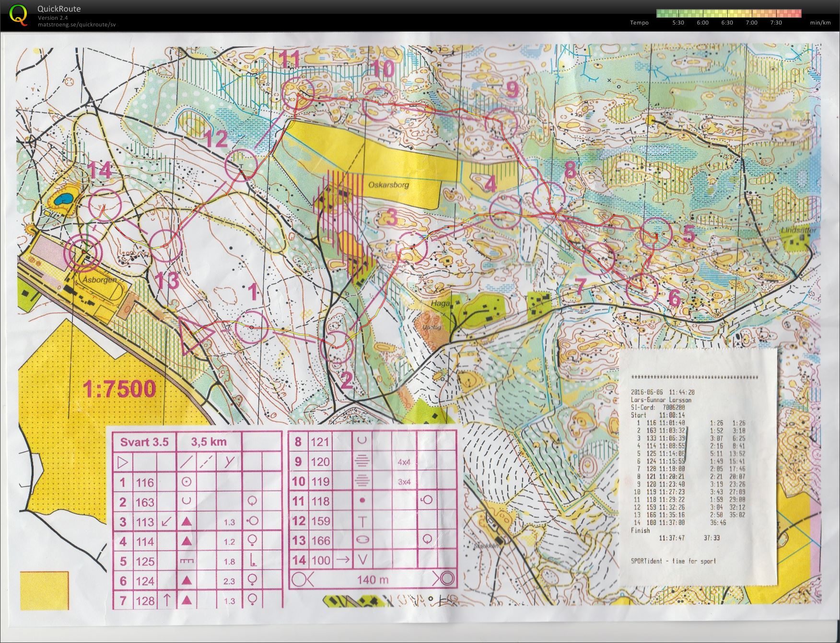Select the start triangle on the map
The height and width of the screenshot is (643, 840).
point(196,336)
